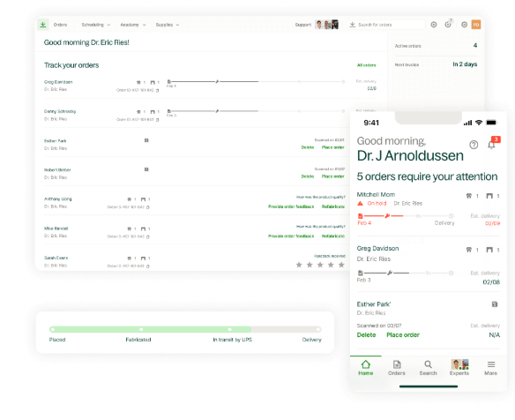Open the Orders menu item
Image resolution: width=515 pixels, height=420 pixels.
point(60,25)
